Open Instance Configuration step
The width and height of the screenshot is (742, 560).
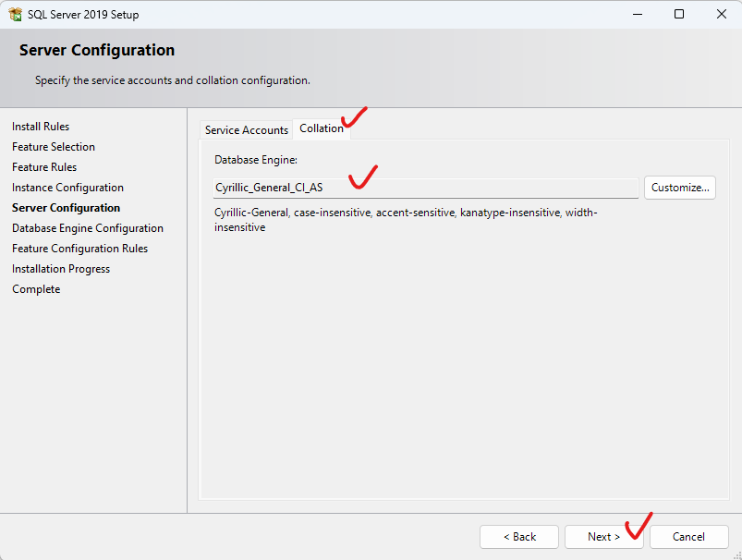click(x=67, y=188)
